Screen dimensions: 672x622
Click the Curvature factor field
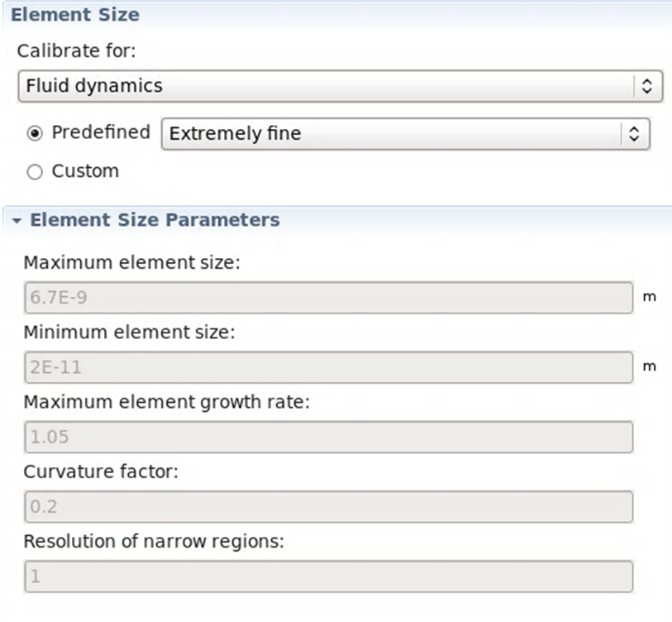329,506
